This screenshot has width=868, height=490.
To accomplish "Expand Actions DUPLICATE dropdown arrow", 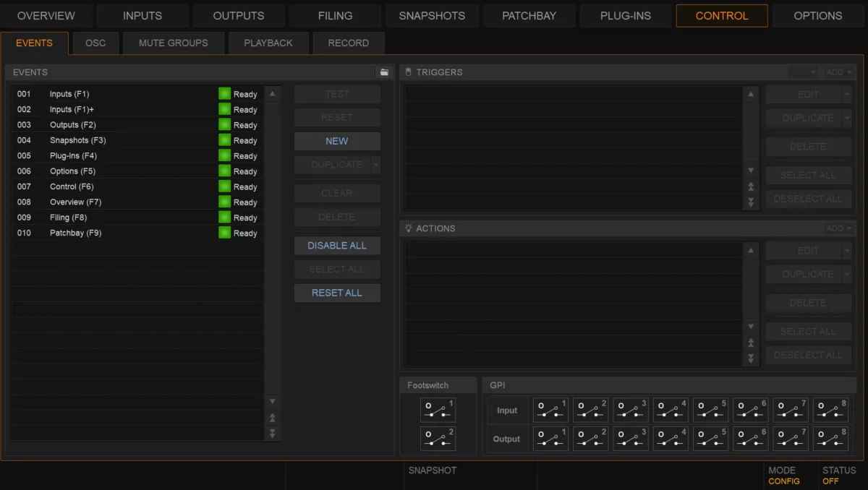I will click(847, 274).
